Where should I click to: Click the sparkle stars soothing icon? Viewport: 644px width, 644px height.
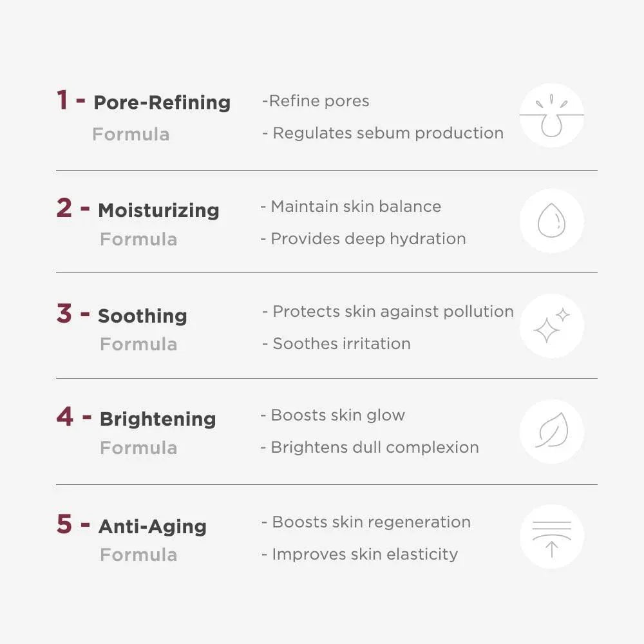pos(552,326)
